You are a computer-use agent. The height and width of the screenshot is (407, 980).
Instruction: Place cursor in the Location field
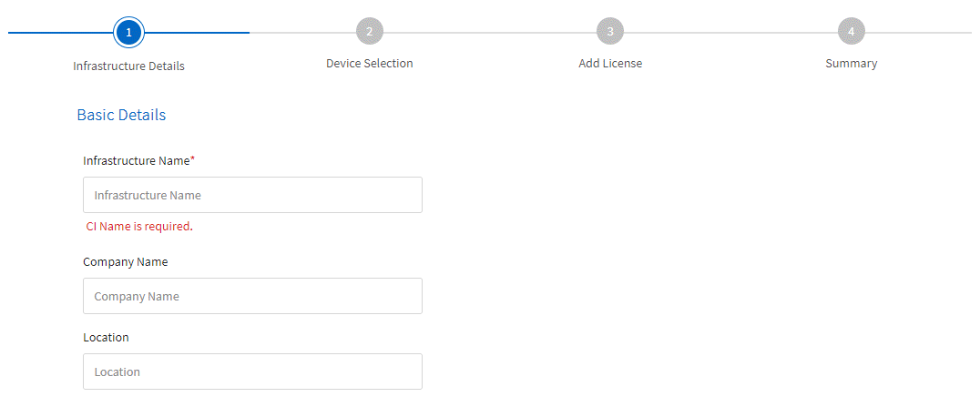pos(252,371)
